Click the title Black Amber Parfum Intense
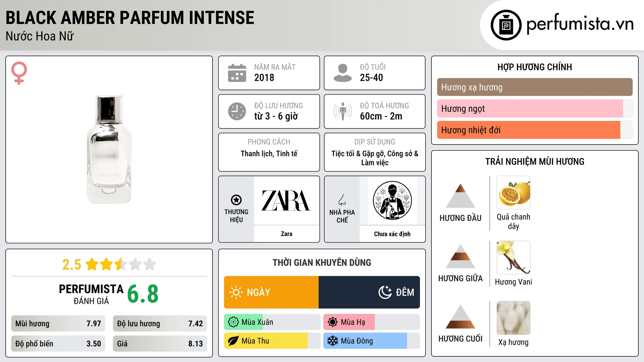Viewport: 644px width, 362px height. (130, 18)
